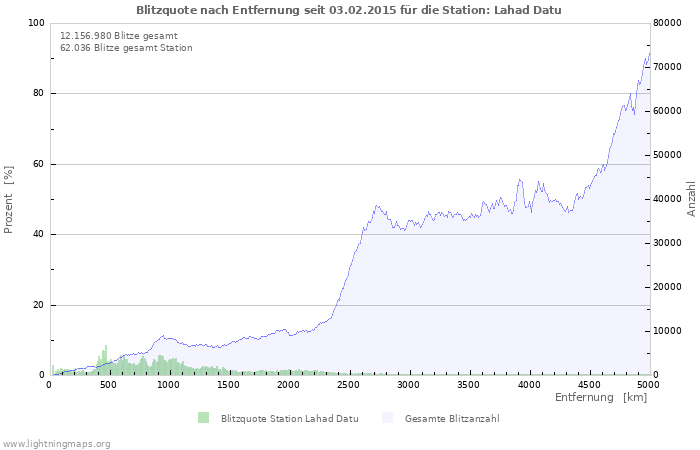700x450 pixels.
Task: Click the 2500 tick on the distance axis
Action: point(348,385)
